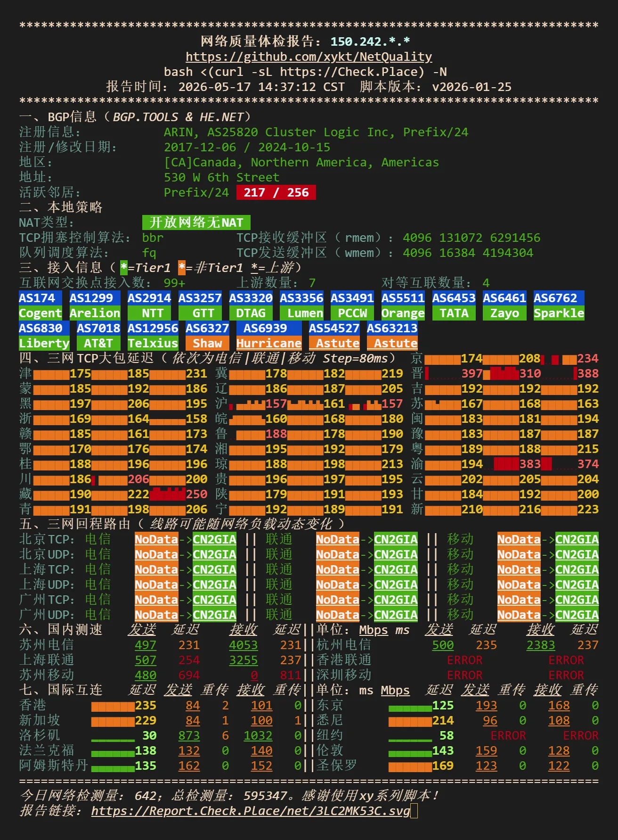
Task: Click the AS6453 label
Action: [x=454, y=298]
